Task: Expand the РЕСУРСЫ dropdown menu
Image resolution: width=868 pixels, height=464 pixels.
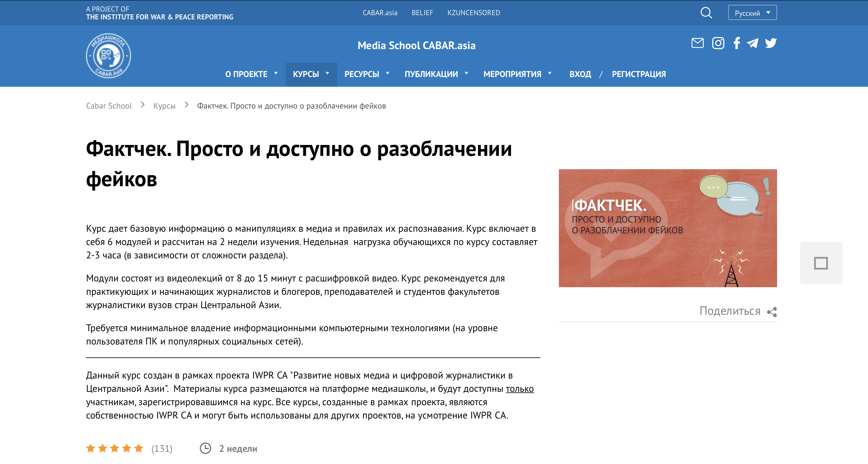Action: point(367,74)
